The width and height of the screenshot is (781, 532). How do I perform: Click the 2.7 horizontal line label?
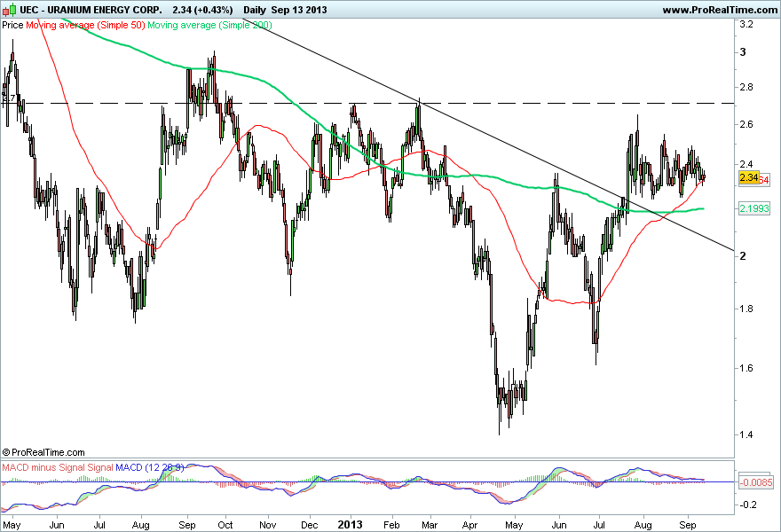tap(9, 98)
